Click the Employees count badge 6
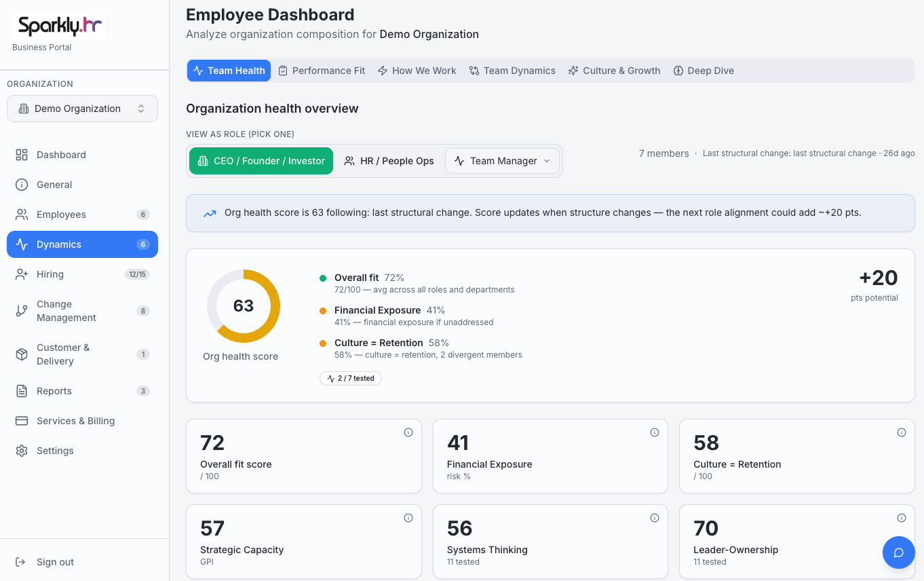Viewport: 924px width, 581px height. pyautogui.click(x=142, y=214)
